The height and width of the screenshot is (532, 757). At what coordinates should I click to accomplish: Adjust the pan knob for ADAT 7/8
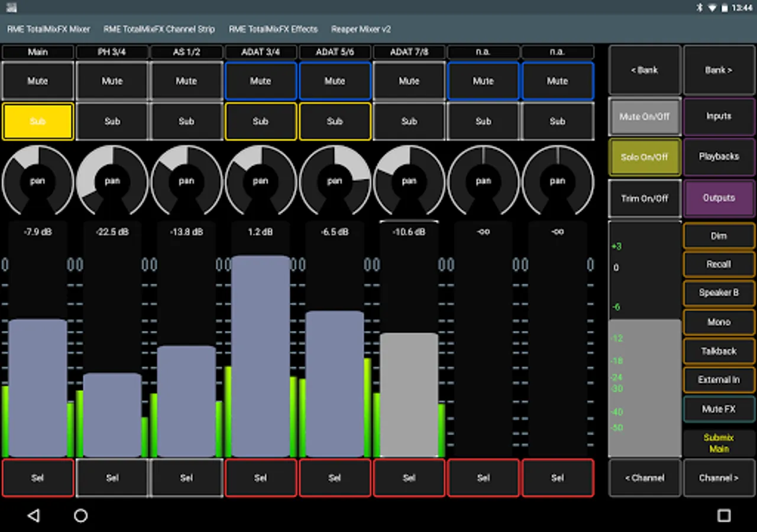[x=409, y=181]
